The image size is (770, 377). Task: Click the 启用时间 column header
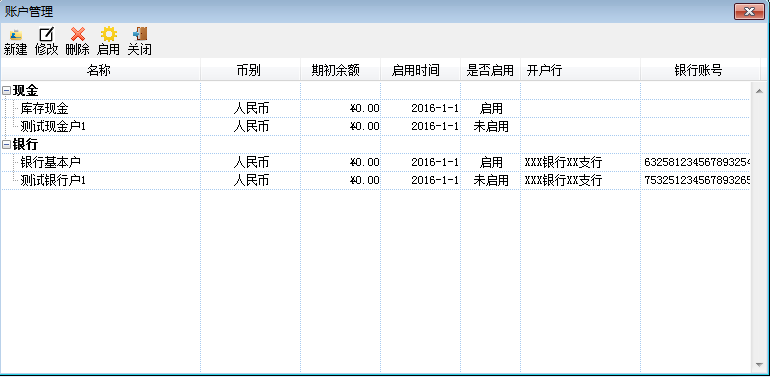pyautogui.click(x=420, y=71)
